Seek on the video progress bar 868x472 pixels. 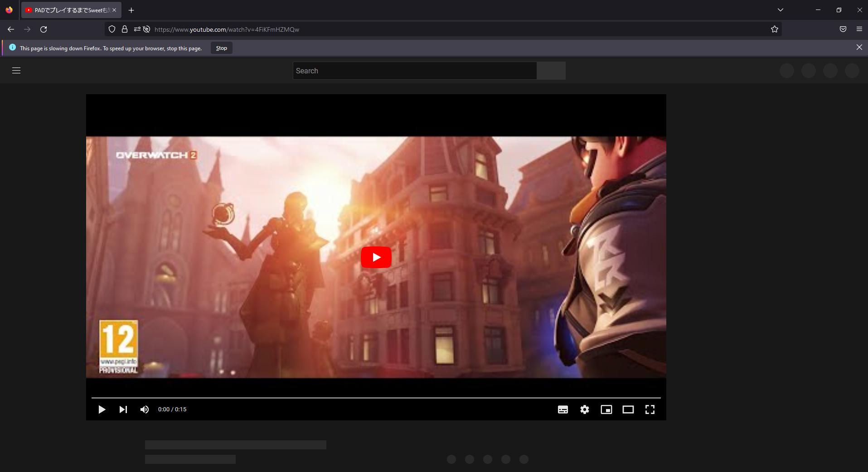[376, 398]
